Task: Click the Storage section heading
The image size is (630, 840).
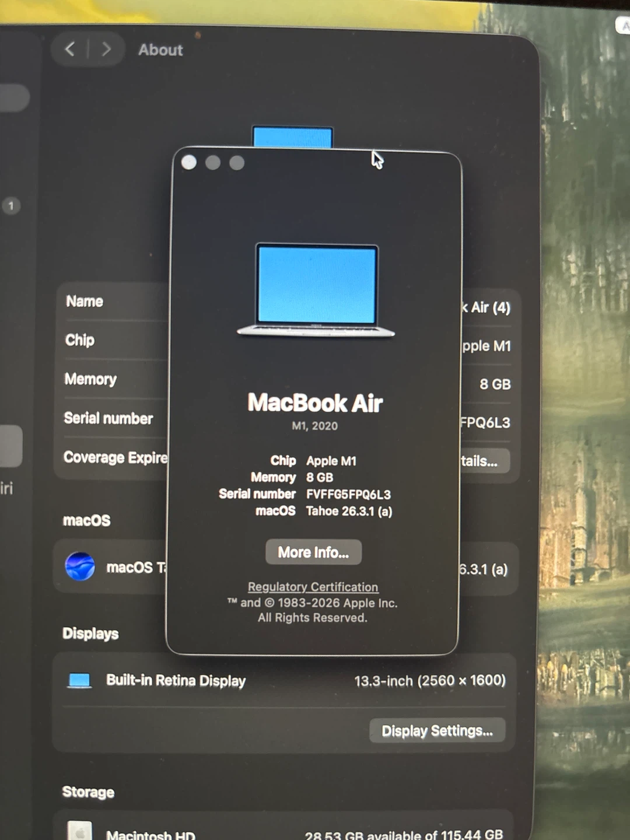Action: 88,792
